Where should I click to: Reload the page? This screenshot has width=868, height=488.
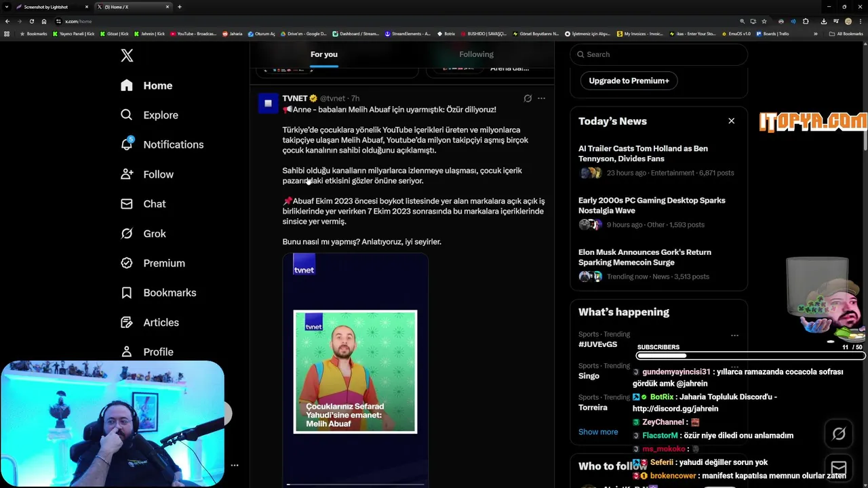click(x=32, y=21)
